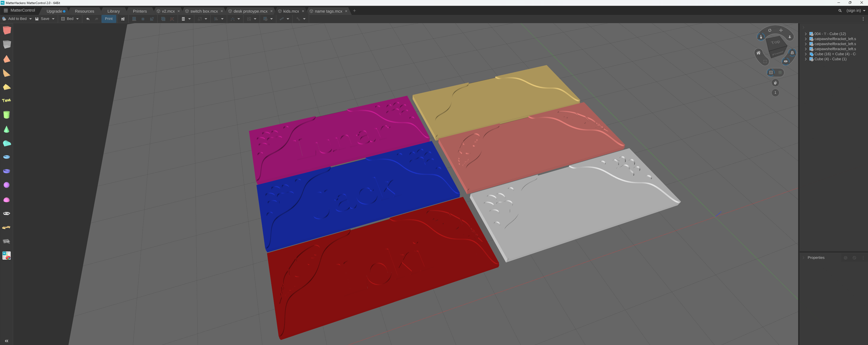
Task: Click the Top face of view cube
Action: click(776, 42)
